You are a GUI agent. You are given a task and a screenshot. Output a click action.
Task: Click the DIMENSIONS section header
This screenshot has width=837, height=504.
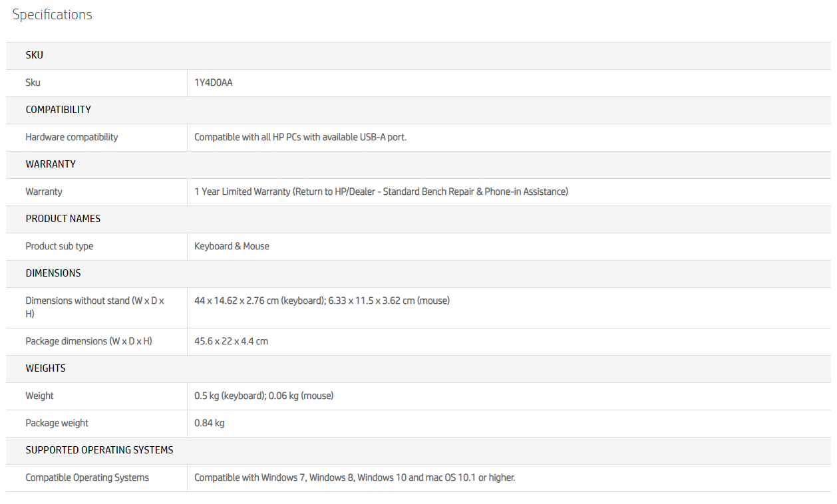(53, 273)
